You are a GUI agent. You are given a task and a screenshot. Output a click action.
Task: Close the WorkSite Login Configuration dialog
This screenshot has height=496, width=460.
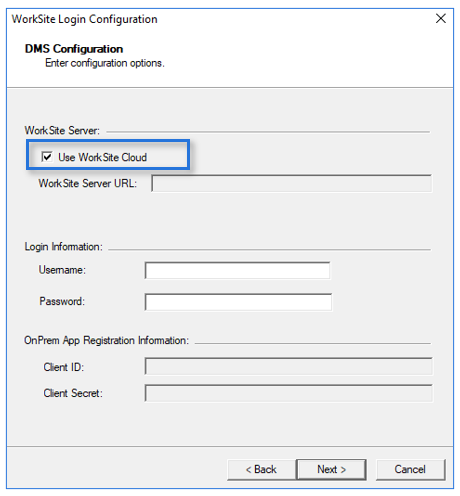tap(441, 19)
